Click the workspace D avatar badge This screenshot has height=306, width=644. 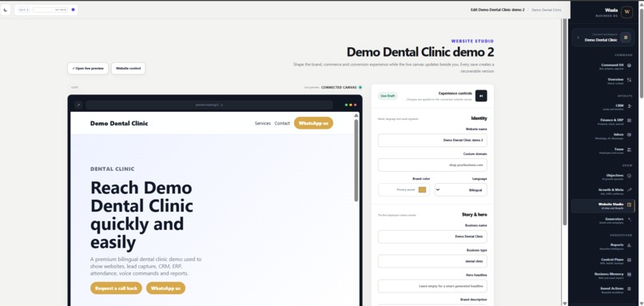(626, 38)
